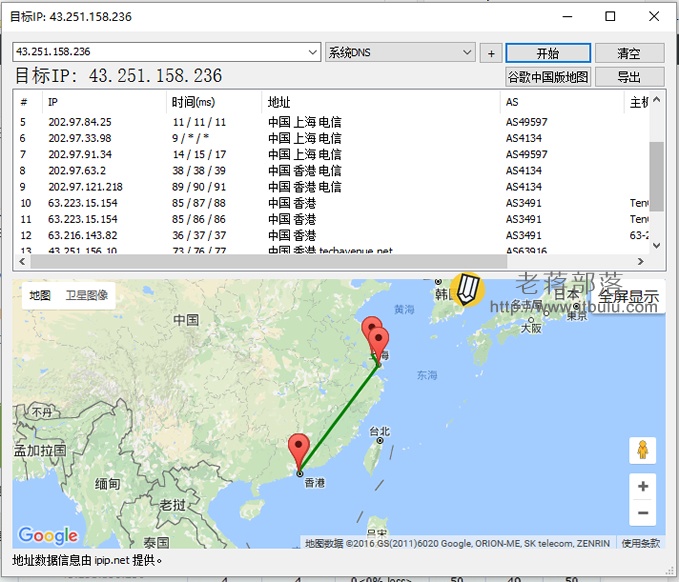Click the 谷歌中国版地图 button
The width and height of the screenshot is (679, 582).
click(x=548, y=77)
